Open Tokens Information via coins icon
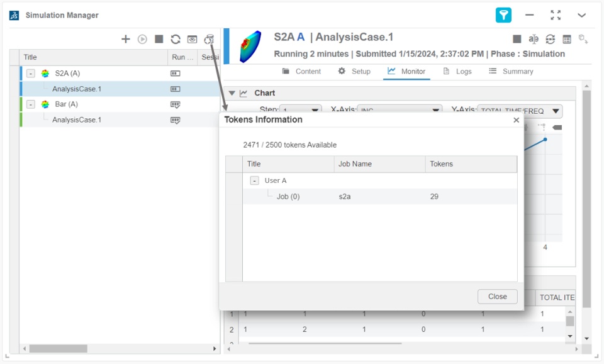 point(209,39)
